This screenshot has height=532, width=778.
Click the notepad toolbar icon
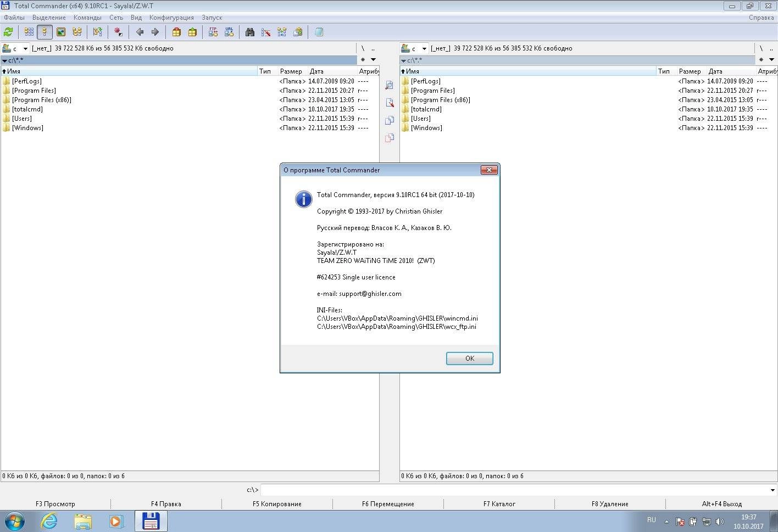[319, 32]
